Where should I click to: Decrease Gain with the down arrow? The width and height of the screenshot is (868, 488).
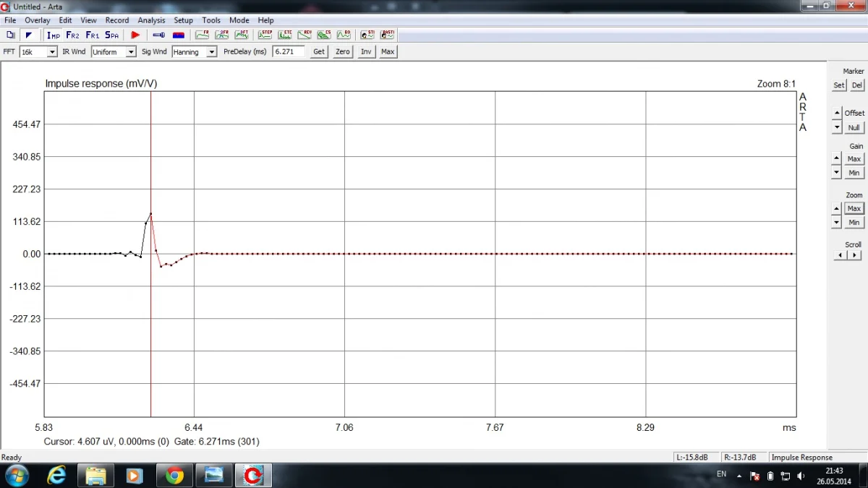click(837, 173)
